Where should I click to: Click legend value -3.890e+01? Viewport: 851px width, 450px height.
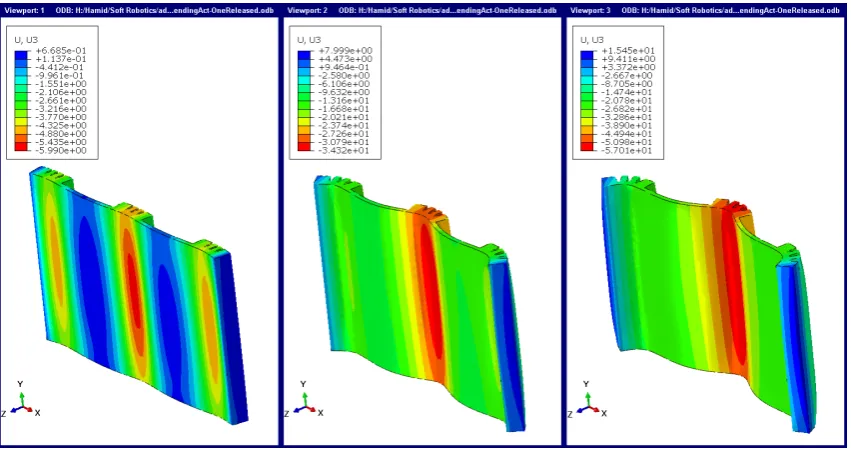tap(628, 125)
